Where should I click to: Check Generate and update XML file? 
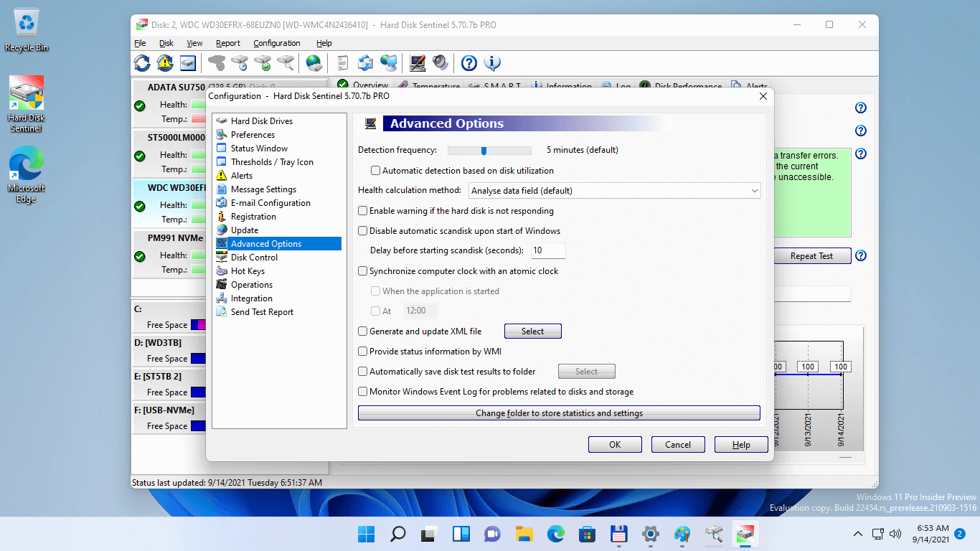click(x=363, y=331)
